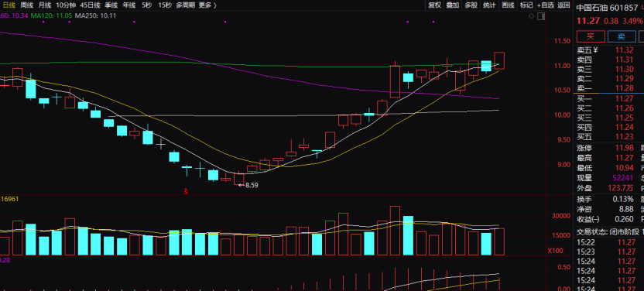Click the 多股 multi-stock toolbar button
This screenshot has width=644, height=291.
click(471, 5)
